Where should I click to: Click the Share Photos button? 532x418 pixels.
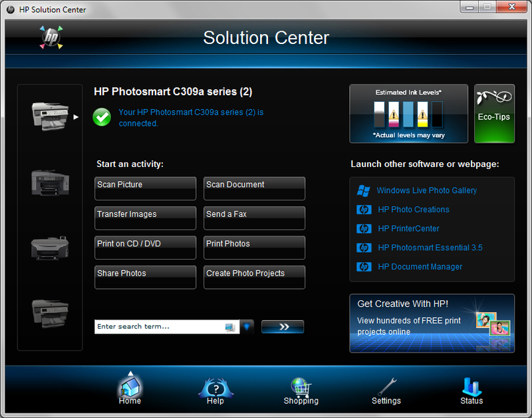click(x=145, y=277)
